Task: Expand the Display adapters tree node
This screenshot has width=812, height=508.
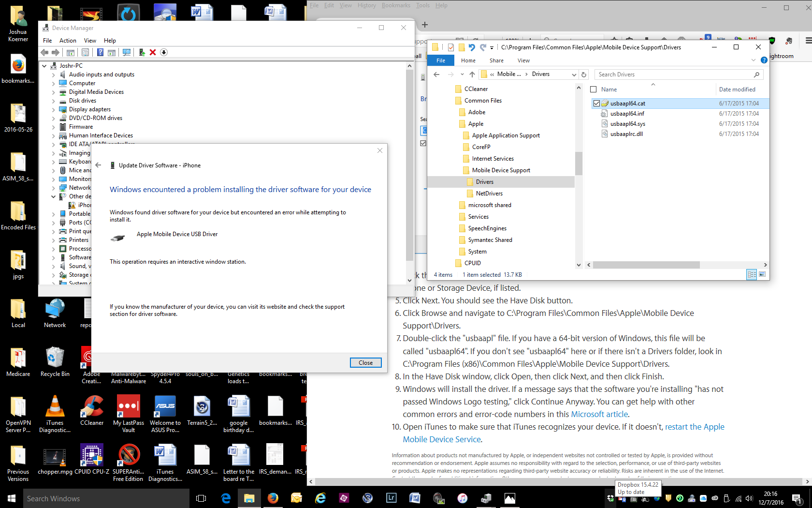Action: pyautogui.click(x=53, y=109)
